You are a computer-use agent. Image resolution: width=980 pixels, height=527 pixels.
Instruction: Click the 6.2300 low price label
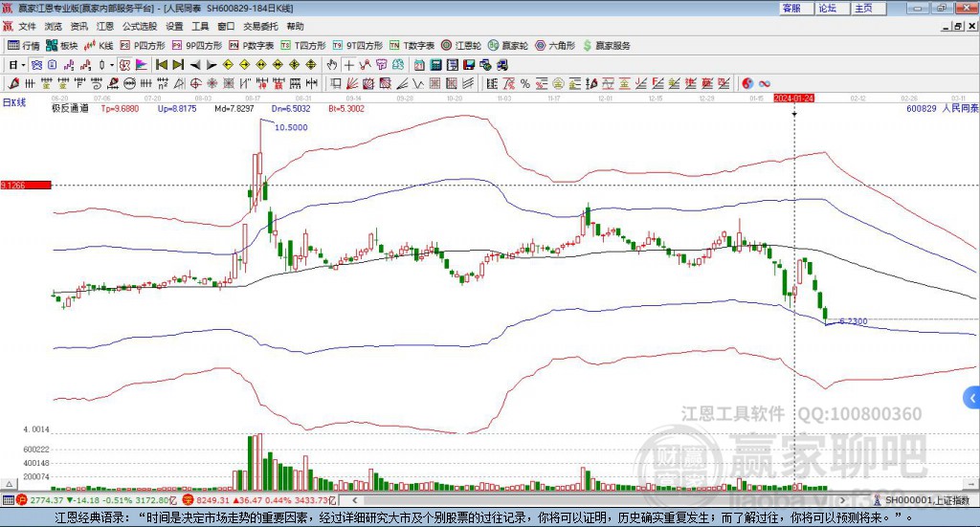[x=853, y=321]
